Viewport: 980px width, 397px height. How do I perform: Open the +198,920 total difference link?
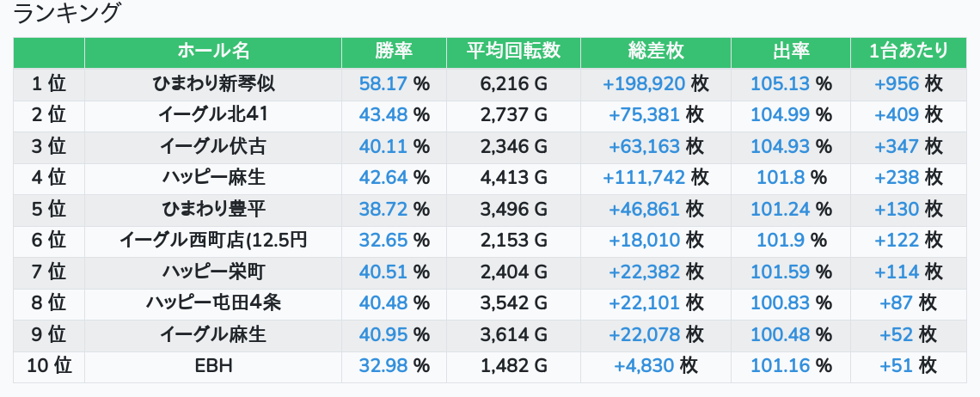click(x=645, y=83)
